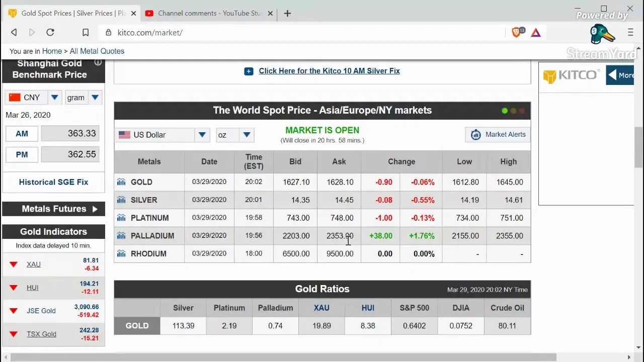The width and height of the screenshot is (644, 362).
Task: Open the PLATINUM chart icon
Action: coord(121,218)
